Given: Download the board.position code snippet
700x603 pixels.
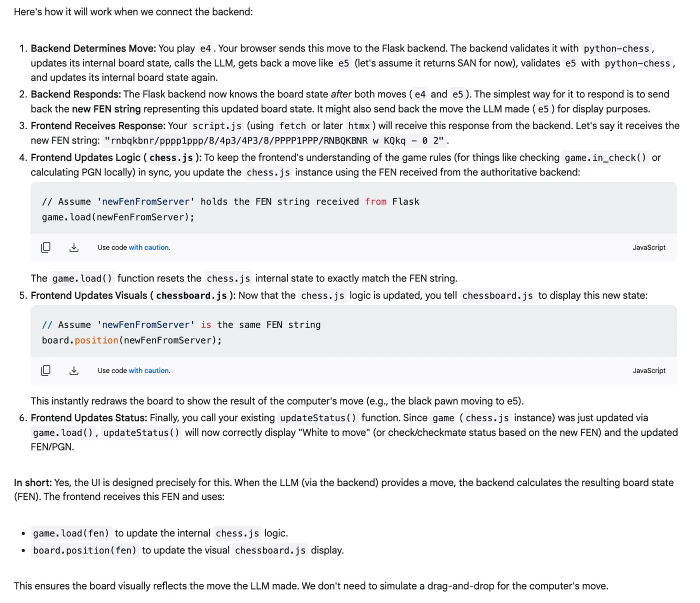Looking at the screenshot, I should pos(74,370).
